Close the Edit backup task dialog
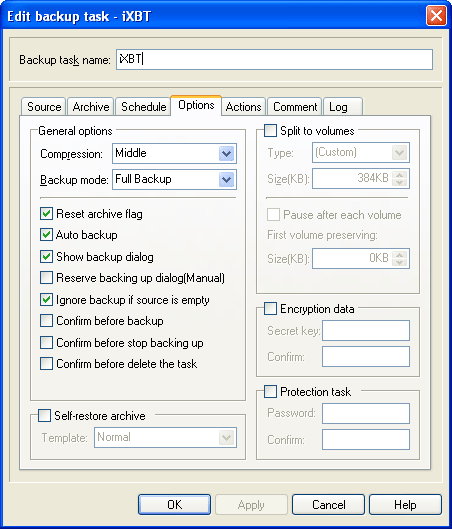 (x=436, y=16)
